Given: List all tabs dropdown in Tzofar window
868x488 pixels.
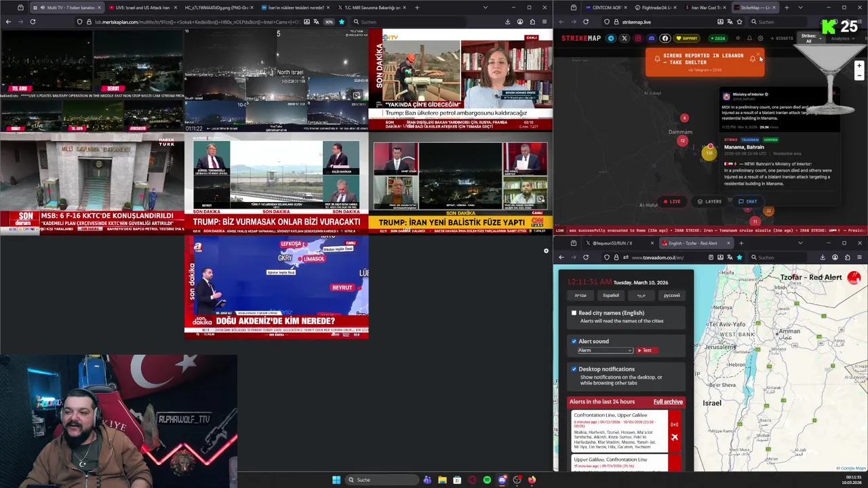Looking at the screenshot, I should click(800, 243).
